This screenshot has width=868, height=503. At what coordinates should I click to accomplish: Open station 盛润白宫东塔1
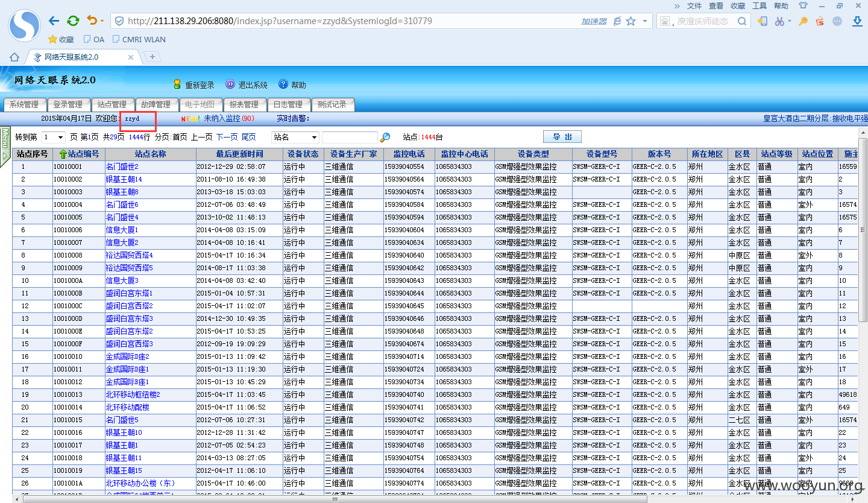(x=130, y=293)
